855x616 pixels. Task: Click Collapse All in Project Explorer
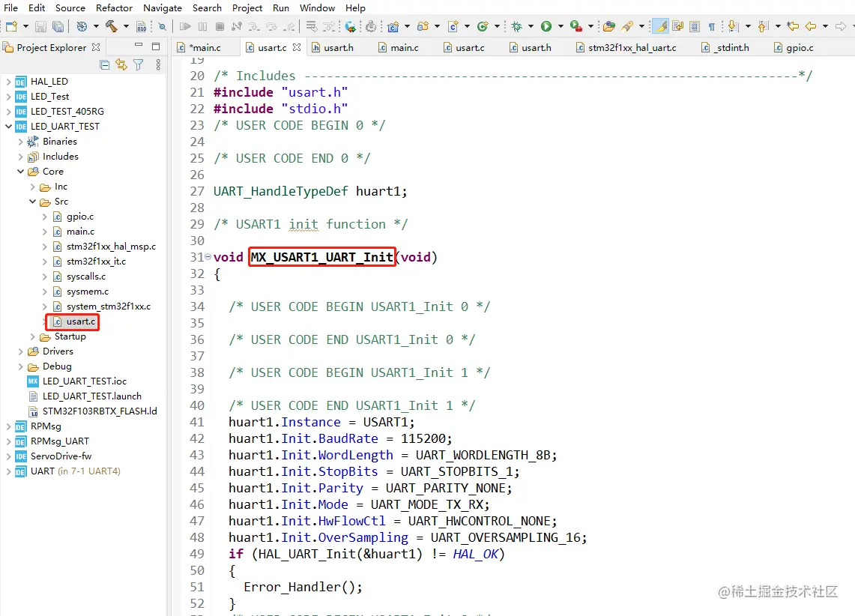click(105, 65)
